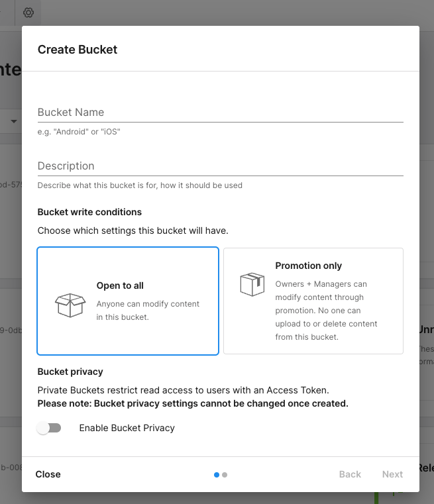Screen dimensions: 434x504
Task: Select the "Open to all" write condition
Action: [x=128, y=301]
